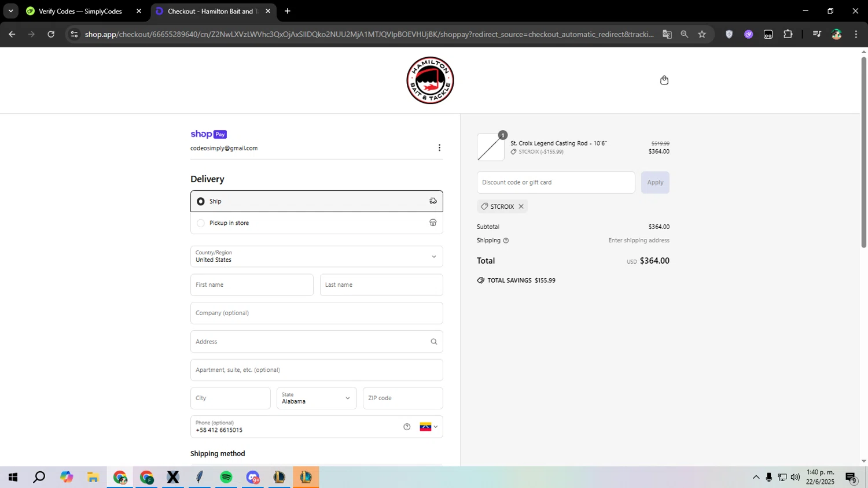Click the First name field
The height and width of the screenshot is (488, 868).
(252, 285)
